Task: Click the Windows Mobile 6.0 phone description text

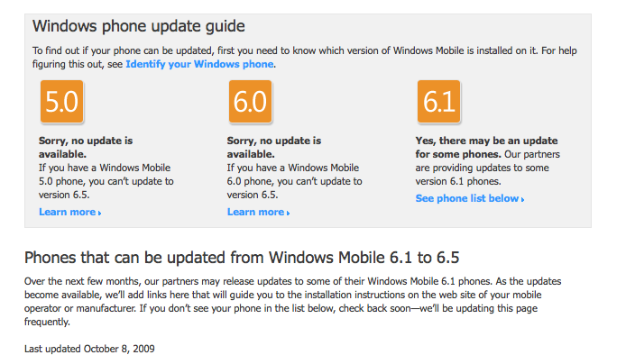Action: click(295, 181)
